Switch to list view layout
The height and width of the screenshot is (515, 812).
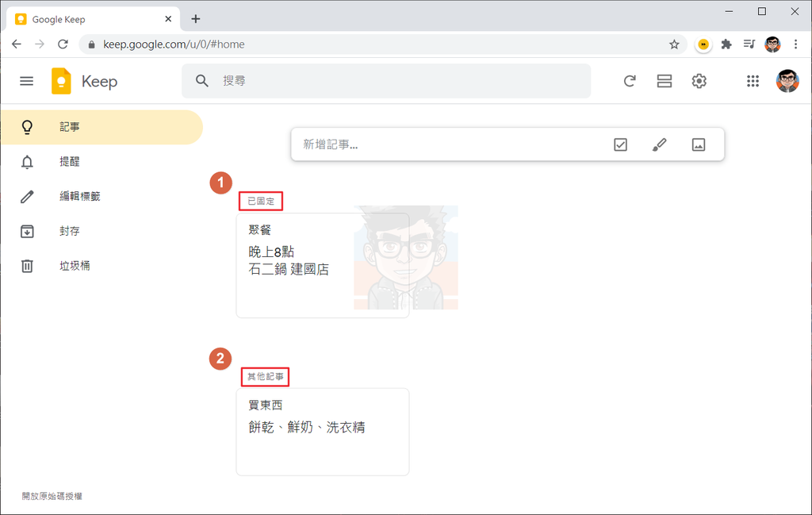pyautogui.click(x=665, y=82)
